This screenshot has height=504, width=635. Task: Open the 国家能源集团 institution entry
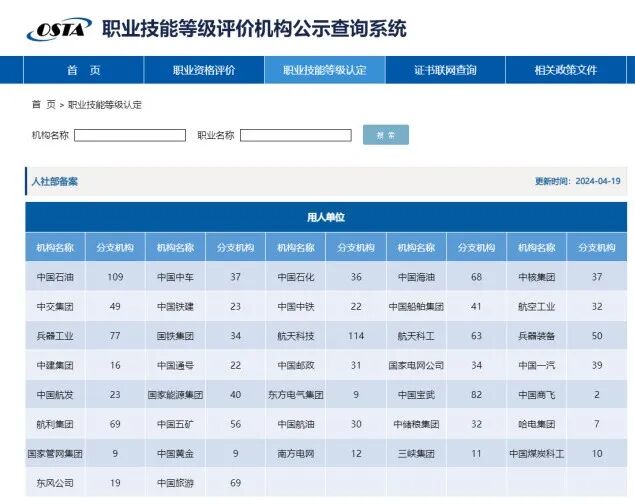(x=175, y=395)
